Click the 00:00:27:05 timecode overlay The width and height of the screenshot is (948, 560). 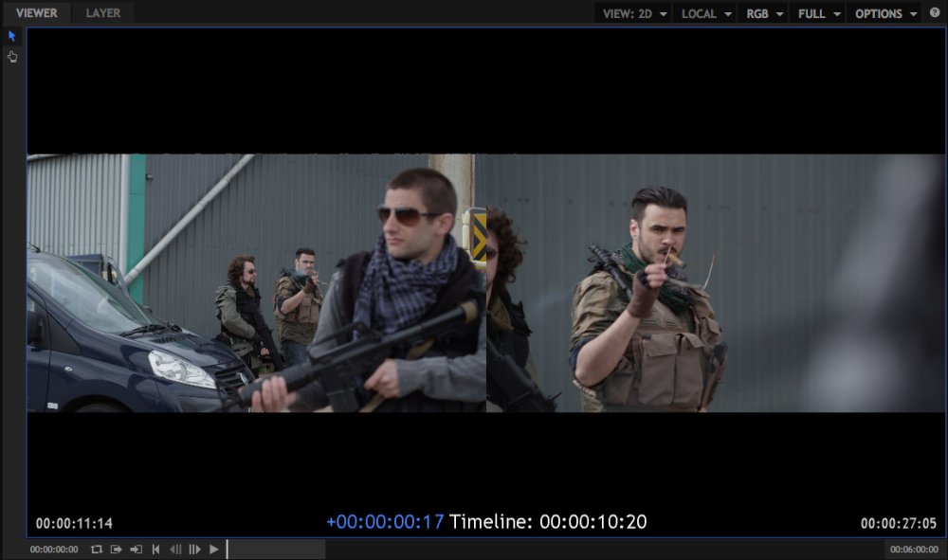[899, 523]
